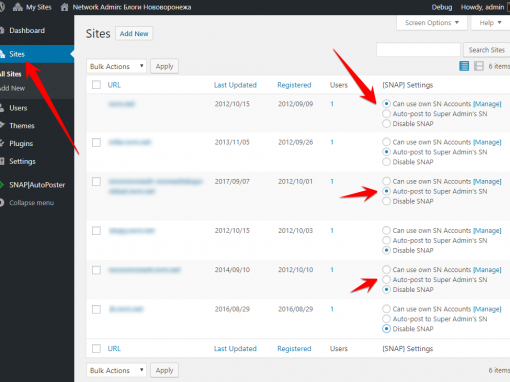Expand the Screen Options panel
The height and width of the screenshot is (382, 510).
[x=432, y=23]
